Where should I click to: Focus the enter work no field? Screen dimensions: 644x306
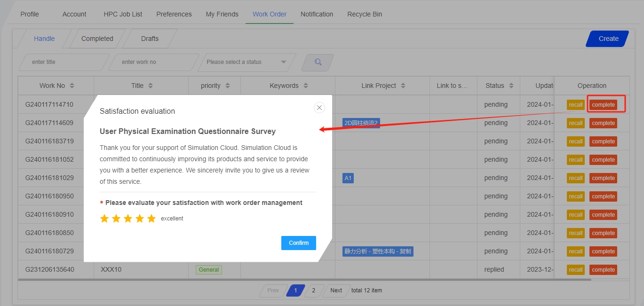click(153, 62)
